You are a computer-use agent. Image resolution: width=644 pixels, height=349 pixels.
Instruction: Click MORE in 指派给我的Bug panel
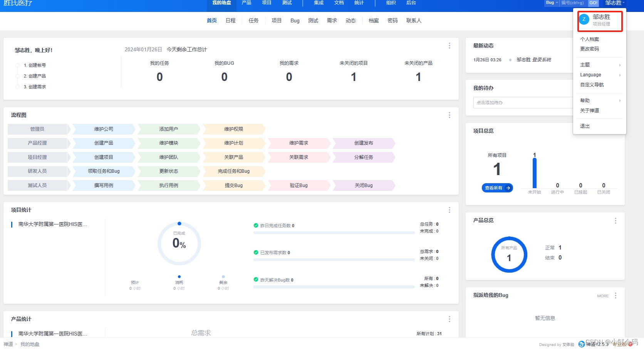(603, 296)
